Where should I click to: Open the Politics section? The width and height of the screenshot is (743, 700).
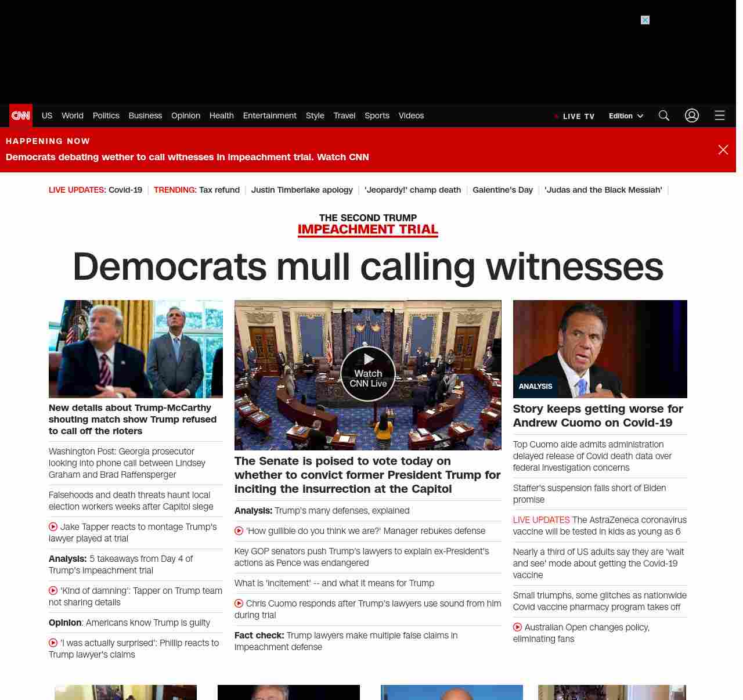click(x=106, y=116)
